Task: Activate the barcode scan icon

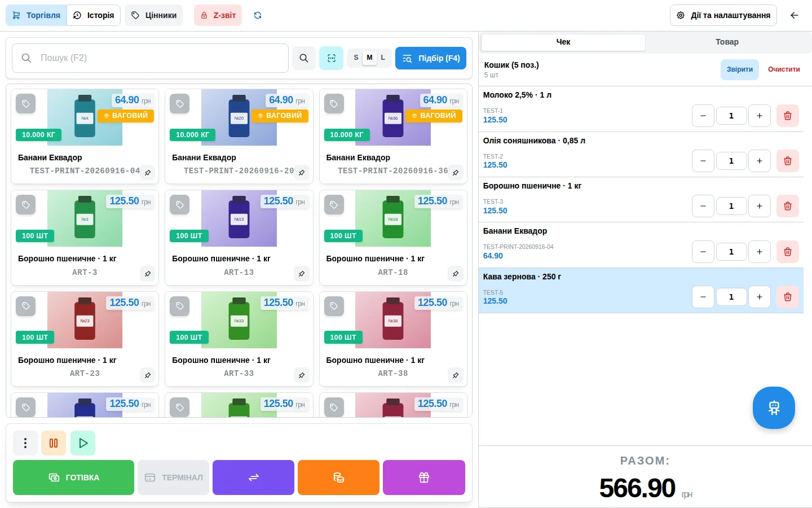Action: tap(332, 58)
